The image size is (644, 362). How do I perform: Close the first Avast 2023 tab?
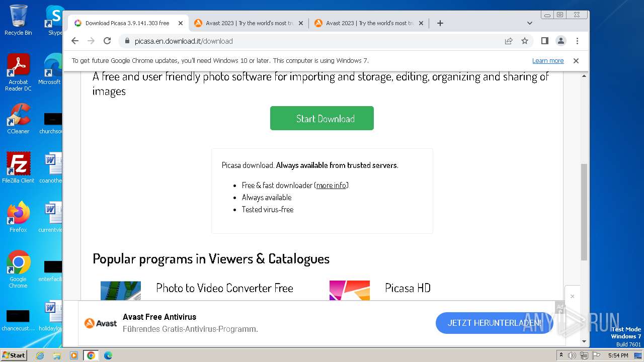[301, 23]
